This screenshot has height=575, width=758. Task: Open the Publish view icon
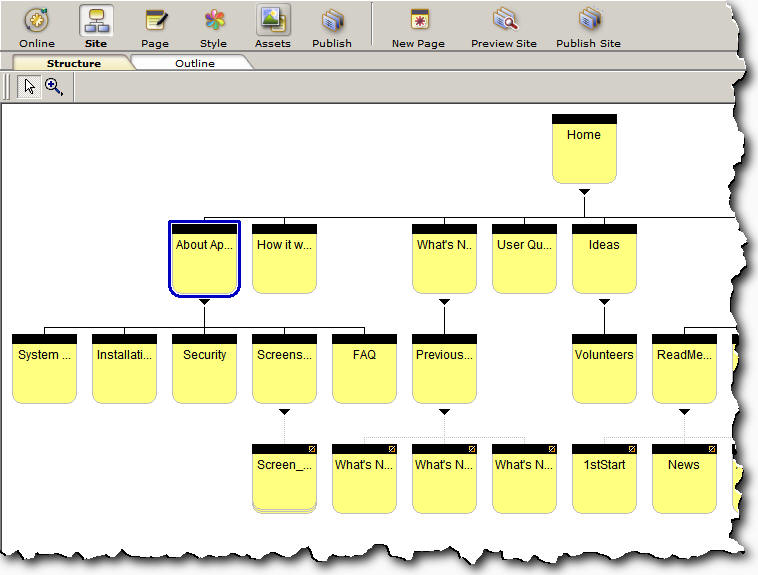pyautogui.click(x=332, y=20)
